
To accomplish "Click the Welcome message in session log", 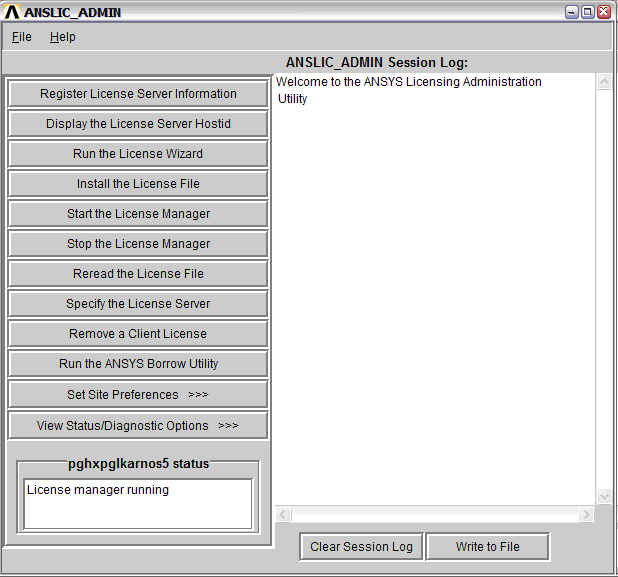I will coord(408,90).
